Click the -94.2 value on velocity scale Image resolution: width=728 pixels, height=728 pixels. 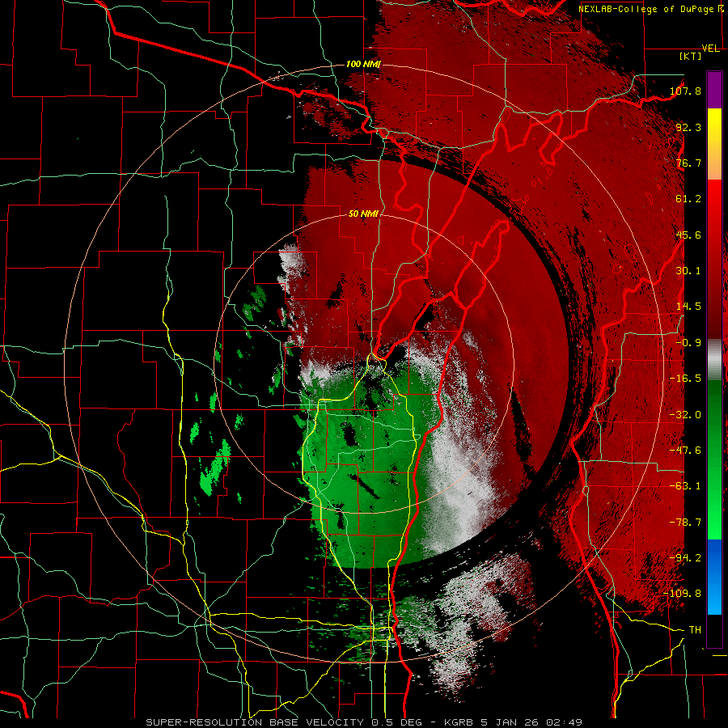click(x=685, y=558)
